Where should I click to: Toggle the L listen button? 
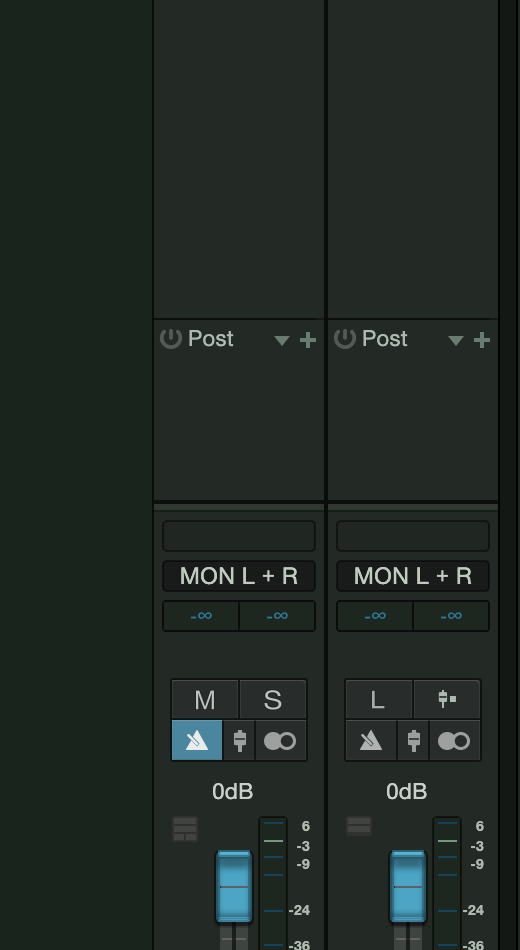pyautogui.click(x=379, y=699)
